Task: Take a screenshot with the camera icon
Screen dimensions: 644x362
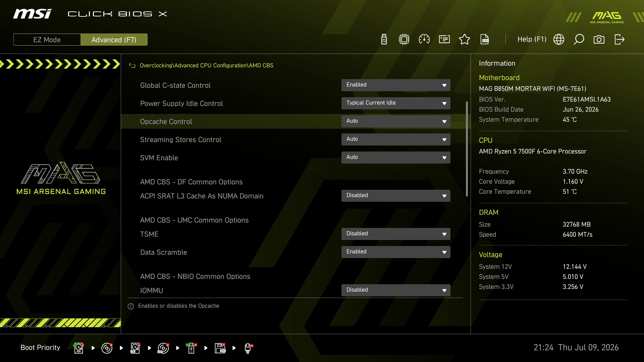Action: point(599,40)
